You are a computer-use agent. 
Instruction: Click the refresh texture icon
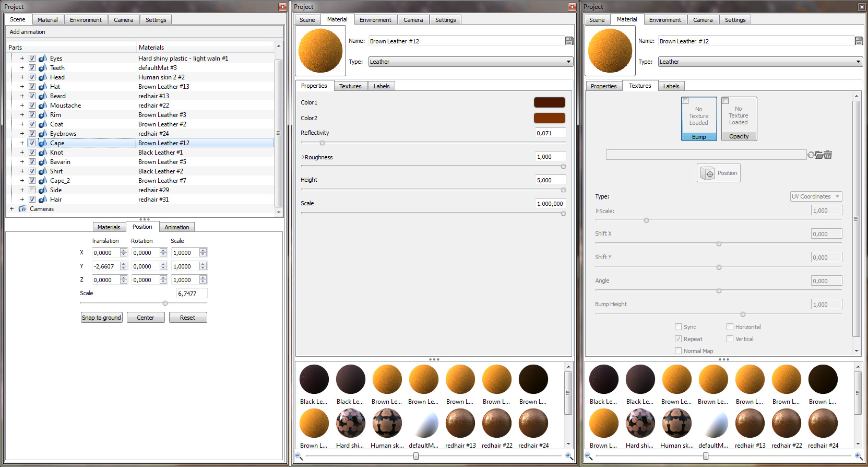click(811, 155)
